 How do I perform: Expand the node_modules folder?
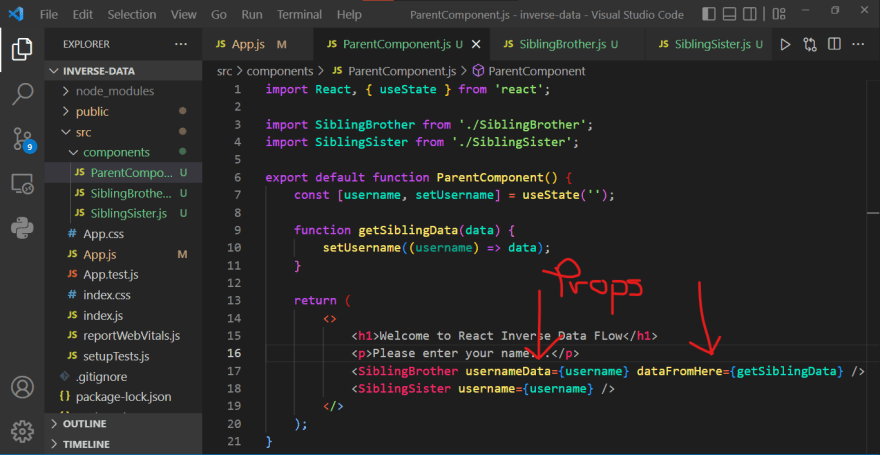[x=123, y=91]
